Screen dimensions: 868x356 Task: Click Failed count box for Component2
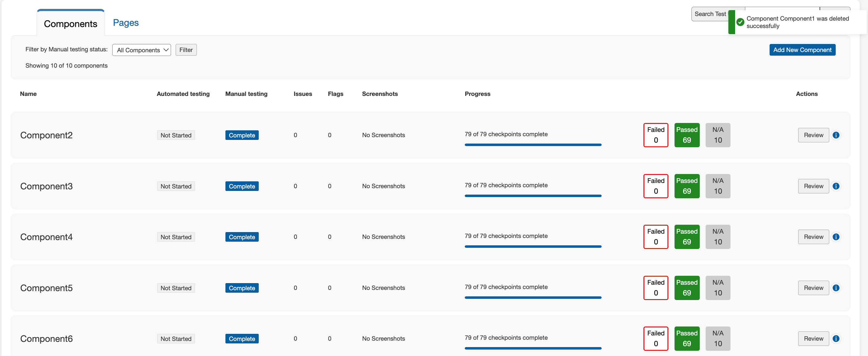tap(655, 135)
